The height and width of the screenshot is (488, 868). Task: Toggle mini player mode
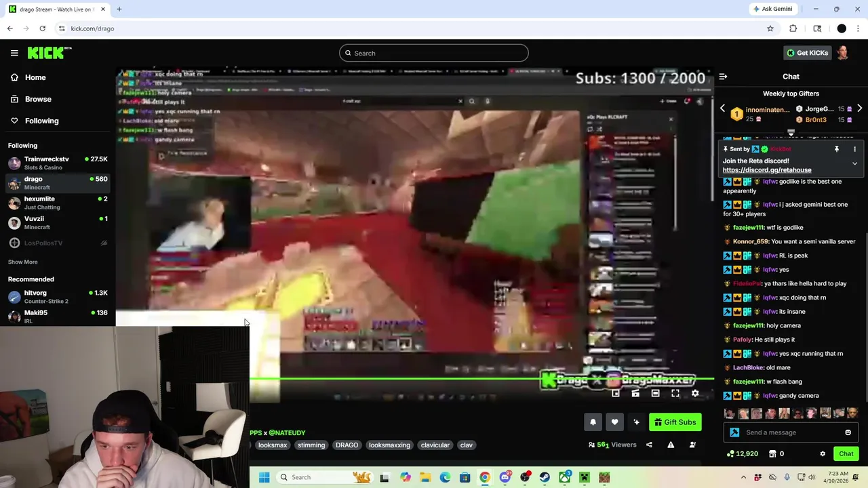[616, 393]
